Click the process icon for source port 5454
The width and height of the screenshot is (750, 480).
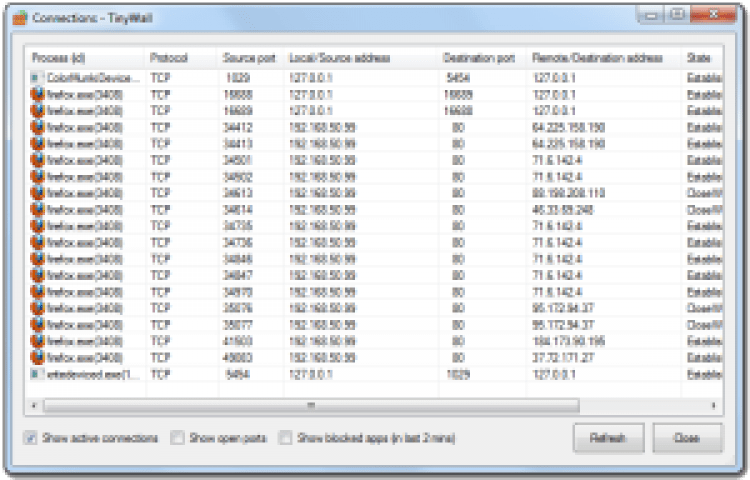pos(36,373)
